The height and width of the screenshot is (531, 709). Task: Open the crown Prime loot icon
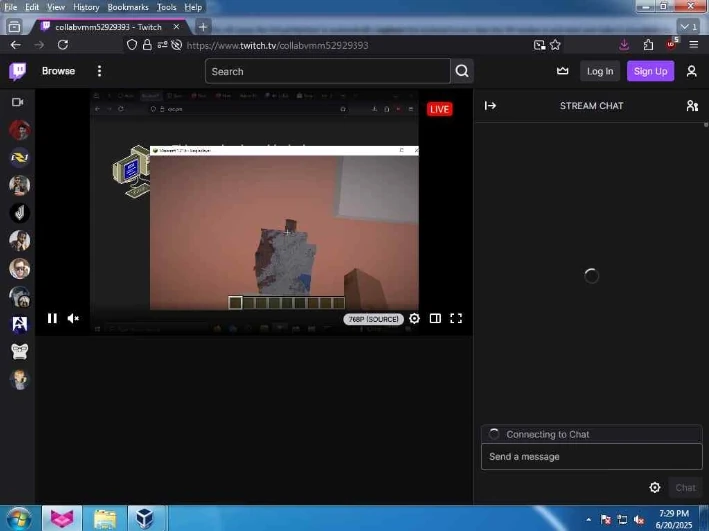point(562,71)
